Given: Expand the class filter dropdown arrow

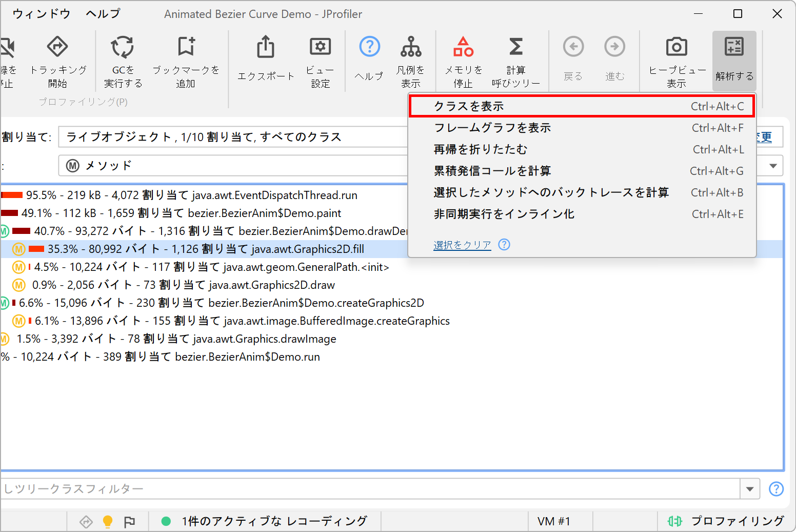Looking at the screenshot, I should tap(750, 489).
